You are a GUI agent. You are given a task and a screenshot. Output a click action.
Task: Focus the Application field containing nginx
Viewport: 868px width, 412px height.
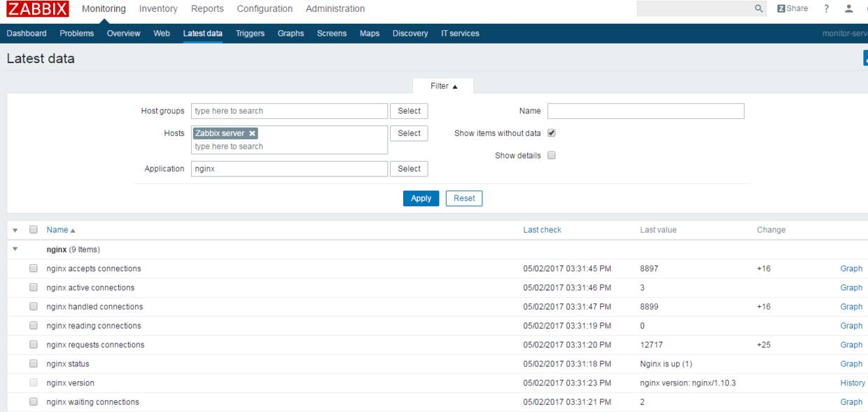(x=289, y=169)
